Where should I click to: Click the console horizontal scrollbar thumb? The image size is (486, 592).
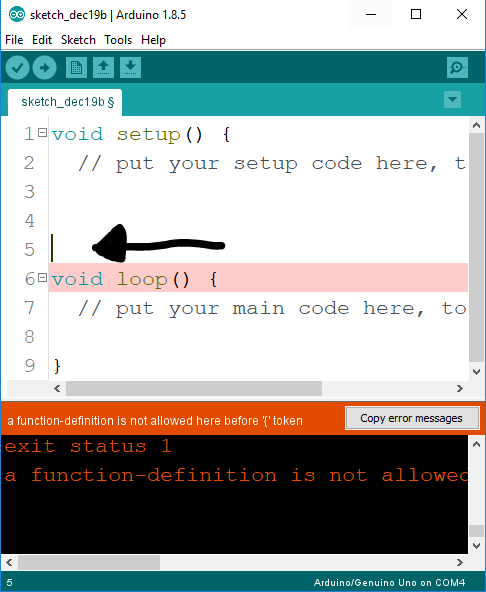89,563
